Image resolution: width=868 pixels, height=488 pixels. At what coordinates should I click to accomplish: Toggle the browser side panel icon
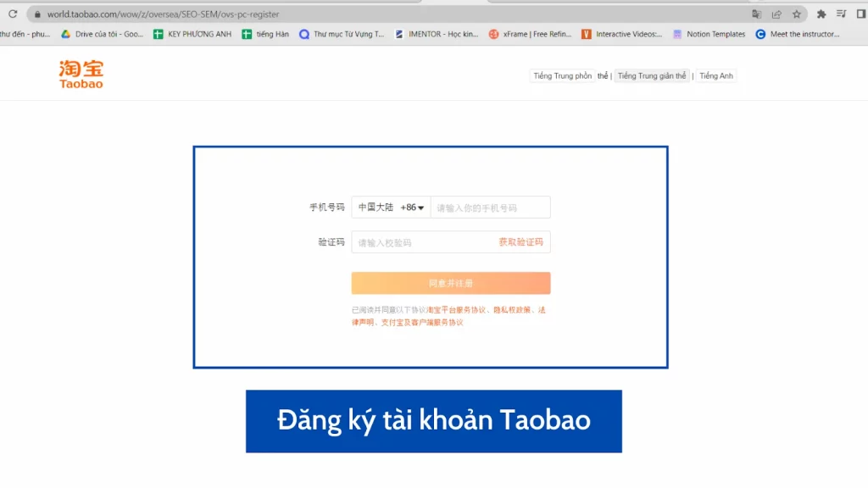pyautogui.click(x=861, y=14)
